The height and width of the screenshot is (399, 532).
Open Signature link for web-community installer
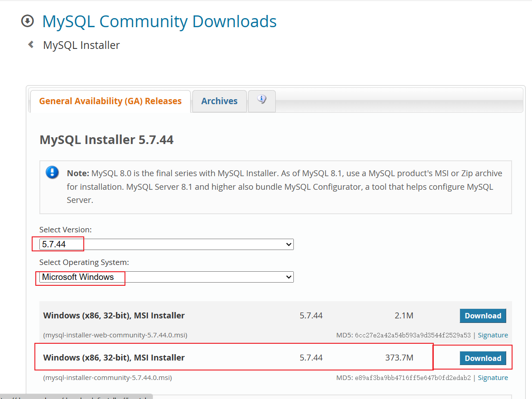pos(493,335)
